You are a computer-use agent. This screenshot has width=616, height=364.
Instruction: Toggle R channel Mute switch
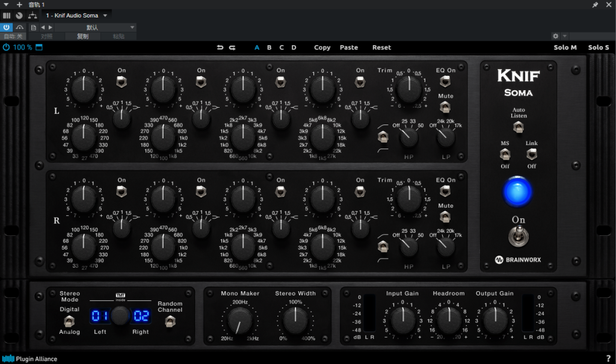(x=445, y=216)
